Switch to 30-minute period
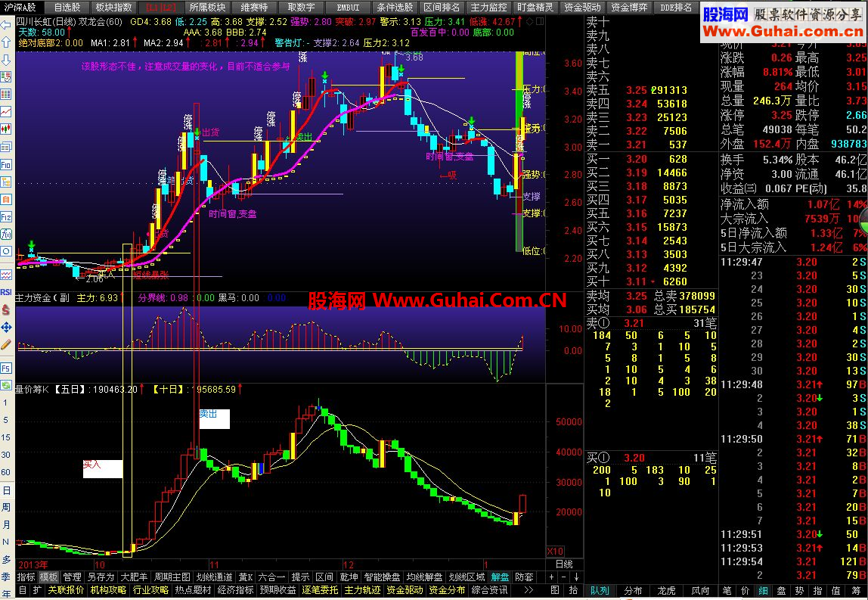868x600 pixels. click(x=6, y=455)
